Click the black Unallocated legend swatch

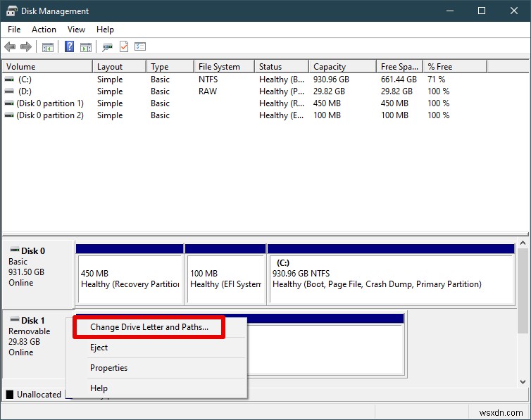(10, 394)
